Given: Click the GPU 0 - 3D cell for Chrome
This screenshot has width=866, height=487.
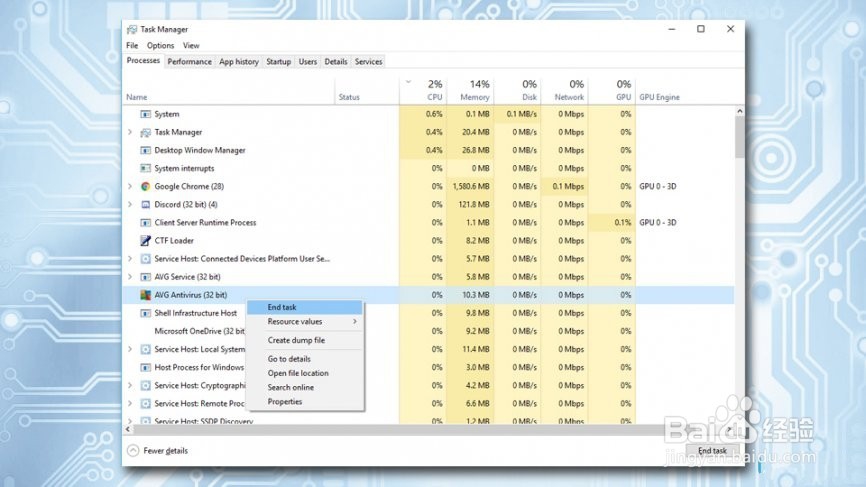Looking at the screenshot, I should tap(657, 187).
